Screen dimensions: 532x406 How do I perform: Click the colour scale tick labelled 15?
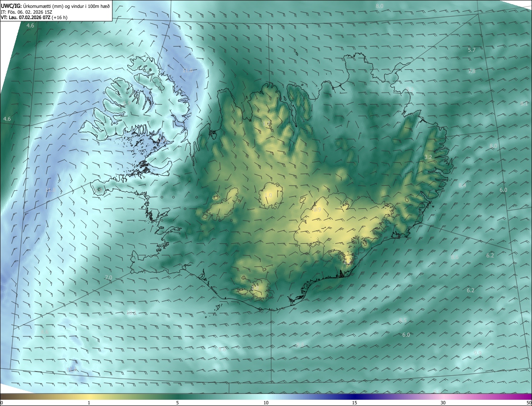[x=355, y=403]
